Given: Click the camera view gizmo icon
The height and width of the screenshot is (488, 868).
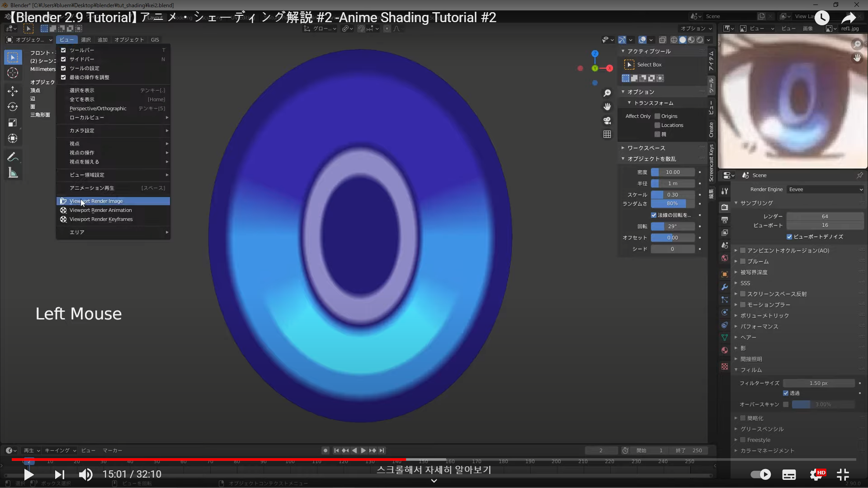Looking at the screenshot, I should point(607,121).
